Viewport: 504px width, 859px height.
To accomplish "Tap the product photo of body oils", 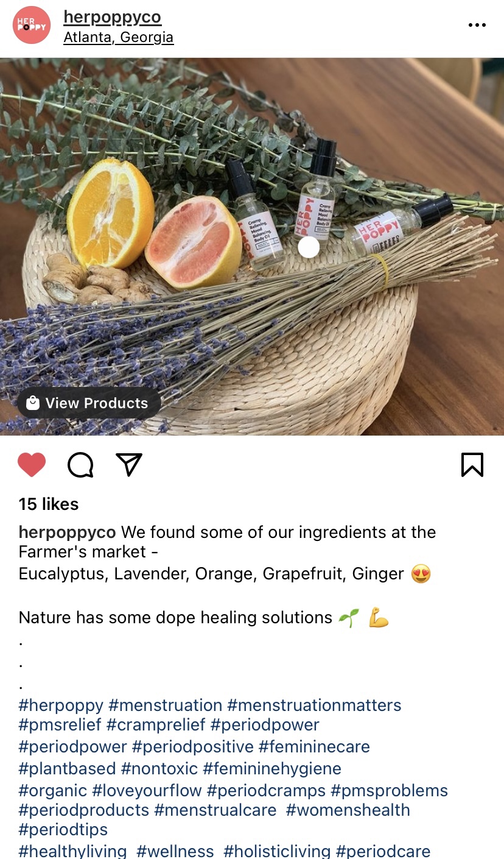I will click(252, 246).
